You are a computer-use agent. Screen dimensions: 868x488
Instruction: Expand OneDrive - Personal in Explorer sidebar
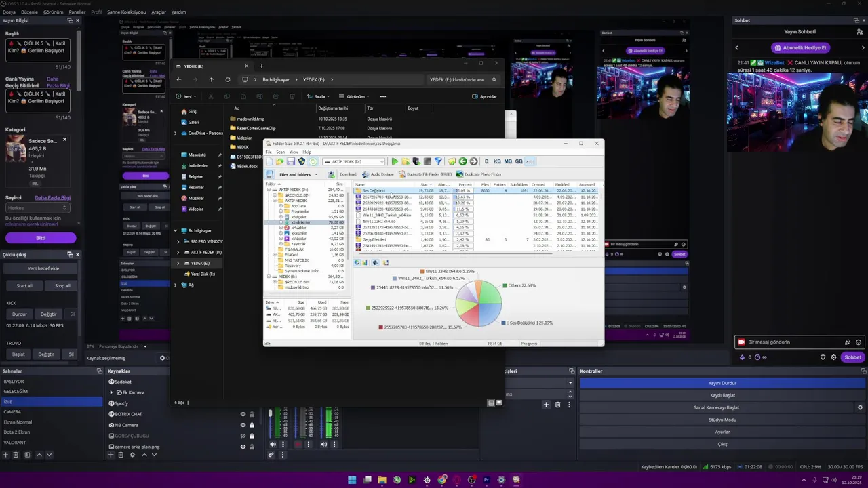tap(175, 133)
